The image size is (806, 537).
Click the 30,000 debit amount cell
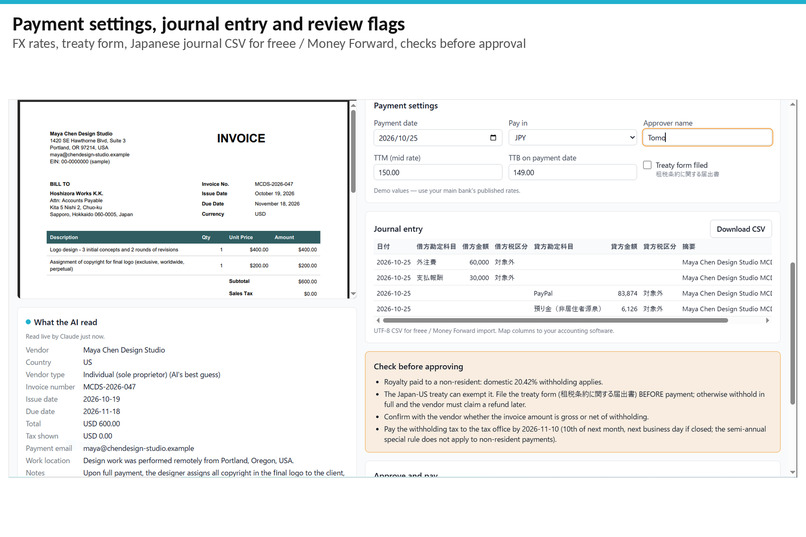point(479,277)
